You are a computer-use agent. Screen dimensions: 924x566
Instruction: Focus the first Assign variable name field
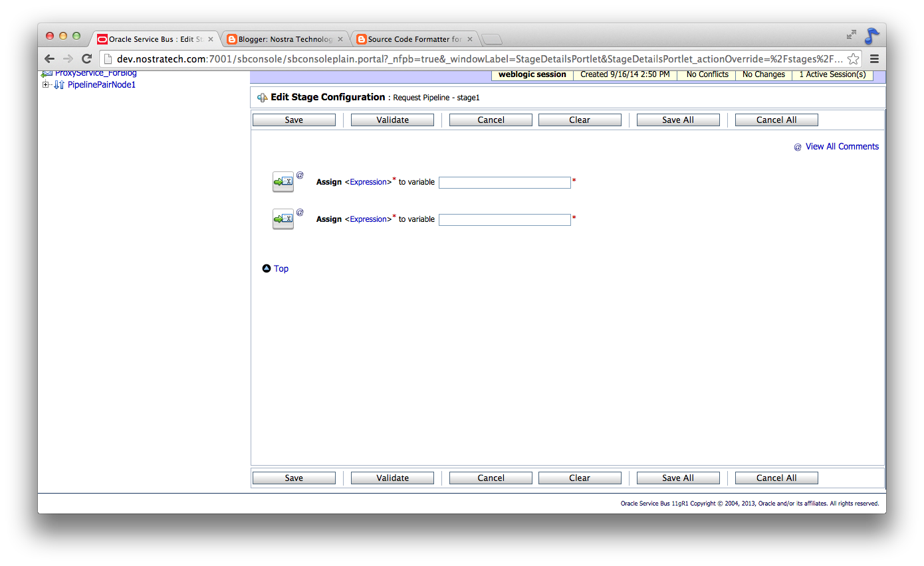click(x=505, y=183)
